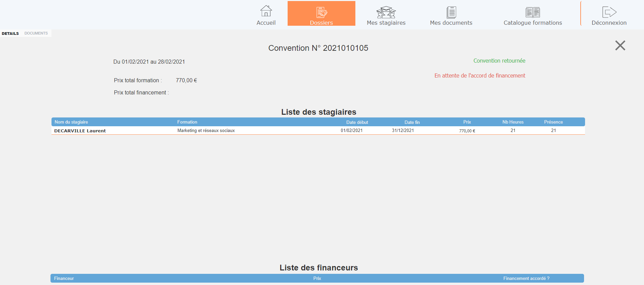The image size is (644, 285).
Task: Click the Mes documents papers icon
Action: pyautogui.click(x=451, y=12)
